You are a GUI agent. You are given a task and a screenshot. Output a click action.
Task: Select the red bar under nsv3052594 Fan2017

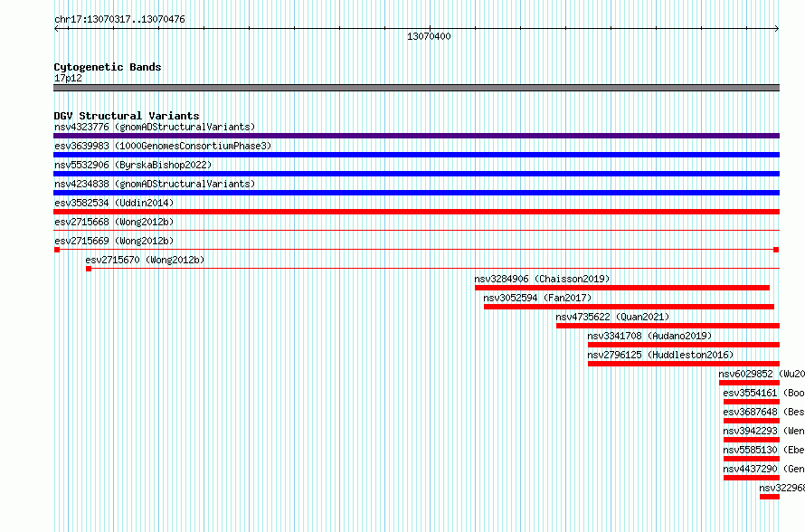(x=629, y=307)
